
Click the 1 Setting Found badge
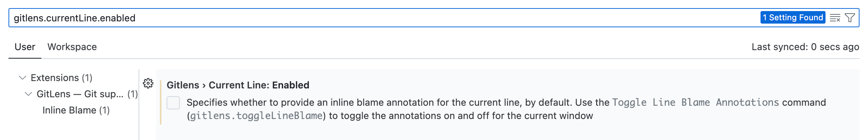tap(793, 17)
